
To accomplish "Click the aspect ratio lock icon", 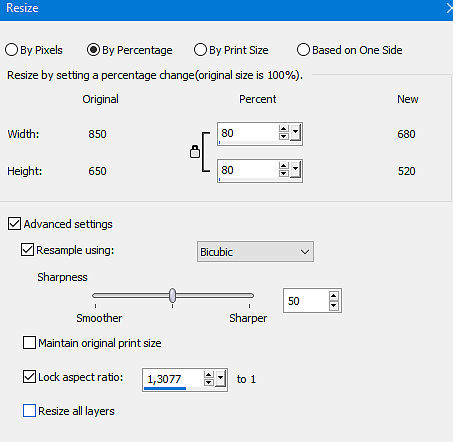I will click(195, 152).
